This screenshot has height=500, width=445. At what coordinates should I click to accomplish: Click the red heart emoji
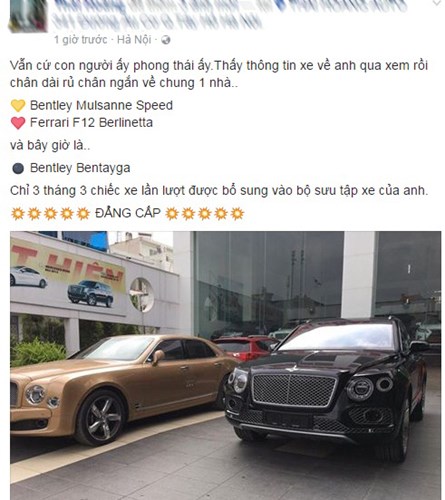click(18, 123)
